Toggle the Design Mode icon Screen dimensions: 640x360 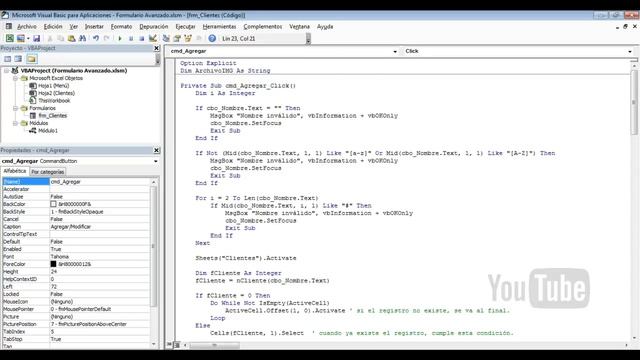153,38
